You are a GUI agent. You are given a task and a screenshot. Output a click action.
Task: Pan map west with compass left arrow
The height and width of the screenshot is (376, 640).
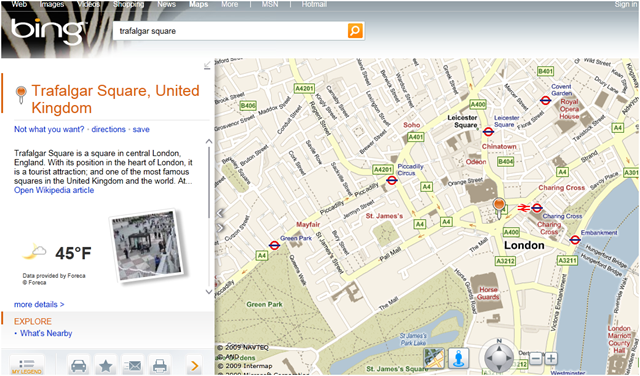tap(488, 359)
